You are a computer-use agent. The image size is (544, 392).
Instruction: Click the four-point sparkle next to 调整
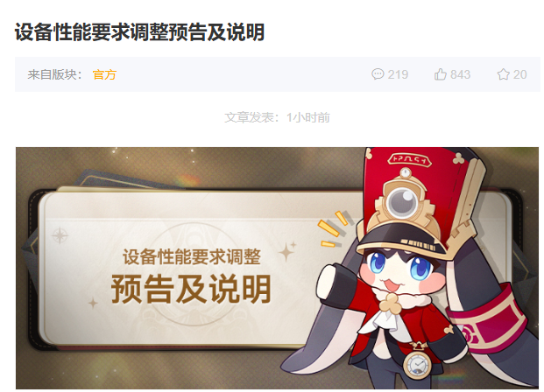tap(287, 251)
